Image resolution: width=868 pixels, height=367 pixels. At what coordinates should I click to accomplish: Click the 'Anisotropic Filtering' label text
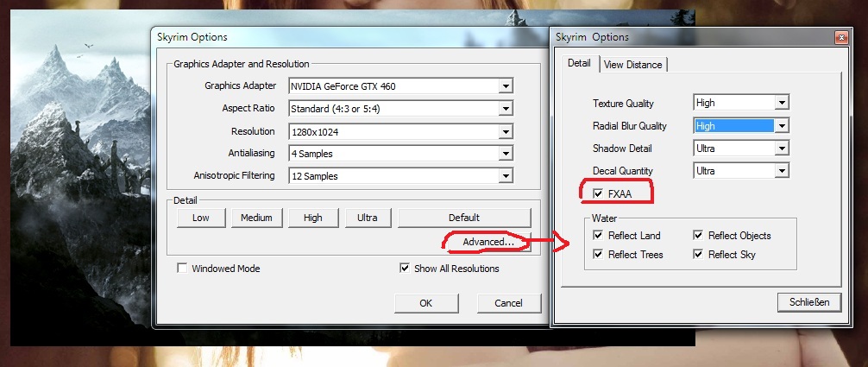[234, 175]
